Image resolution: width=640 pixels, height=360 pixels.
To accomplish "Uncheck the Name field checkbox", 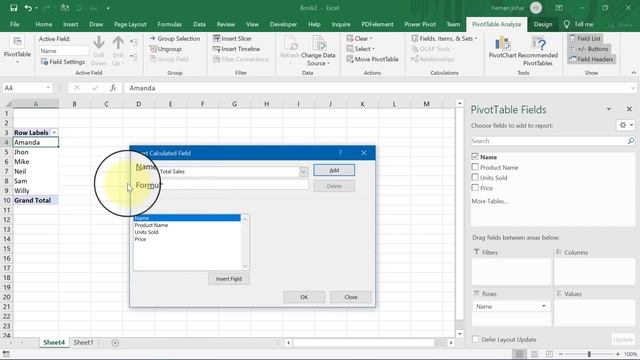I will [x=475, y=156].
